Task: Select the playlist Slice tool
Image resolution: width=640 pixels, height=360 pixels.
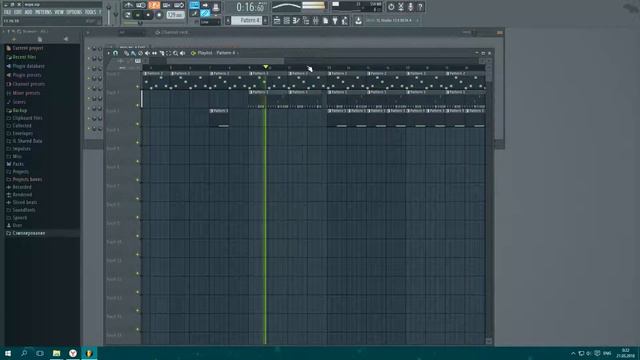Action: point(162,53)
